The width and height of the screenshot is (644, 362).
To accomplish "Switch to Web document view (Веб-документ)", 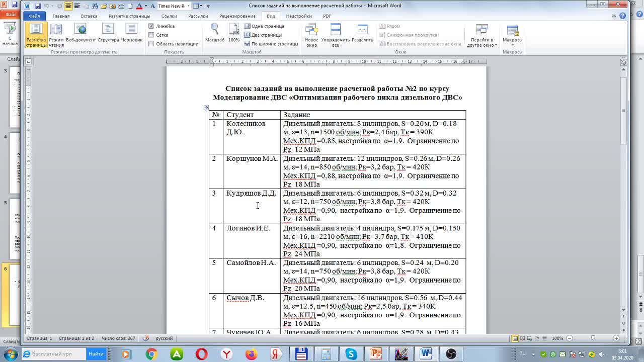I will pyautogui.click(x=80, y=33).
